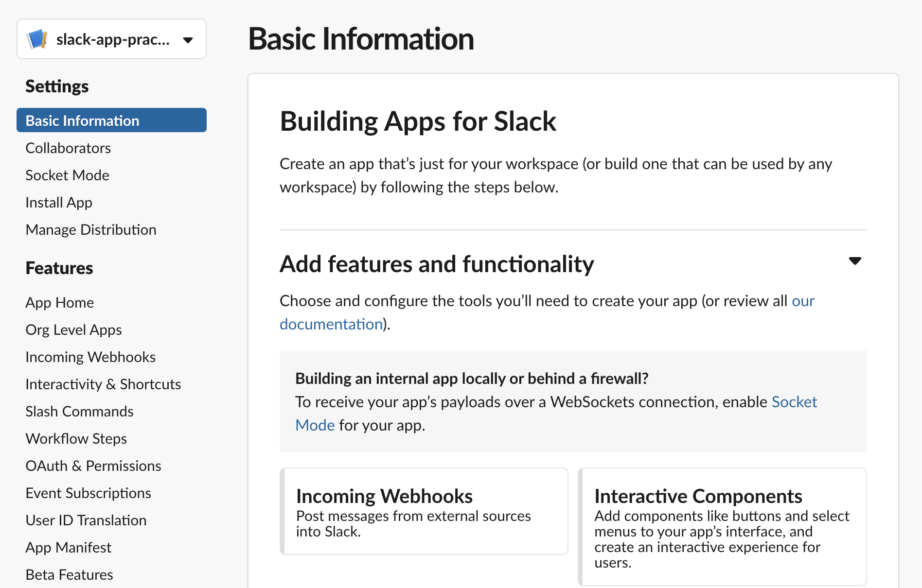The height and width of the screenshot is (588, 922).
Task: Collapse the Add features and functionality section
Action: click(x=855, y=261)
